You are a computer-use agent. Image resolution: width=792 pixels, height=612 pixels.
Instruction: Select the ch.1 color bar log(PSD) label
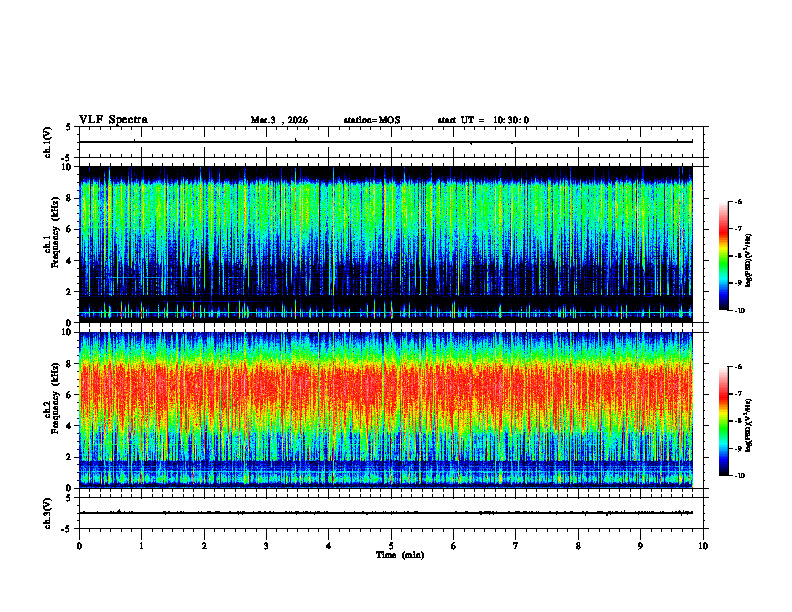click(x=749, y=260)
